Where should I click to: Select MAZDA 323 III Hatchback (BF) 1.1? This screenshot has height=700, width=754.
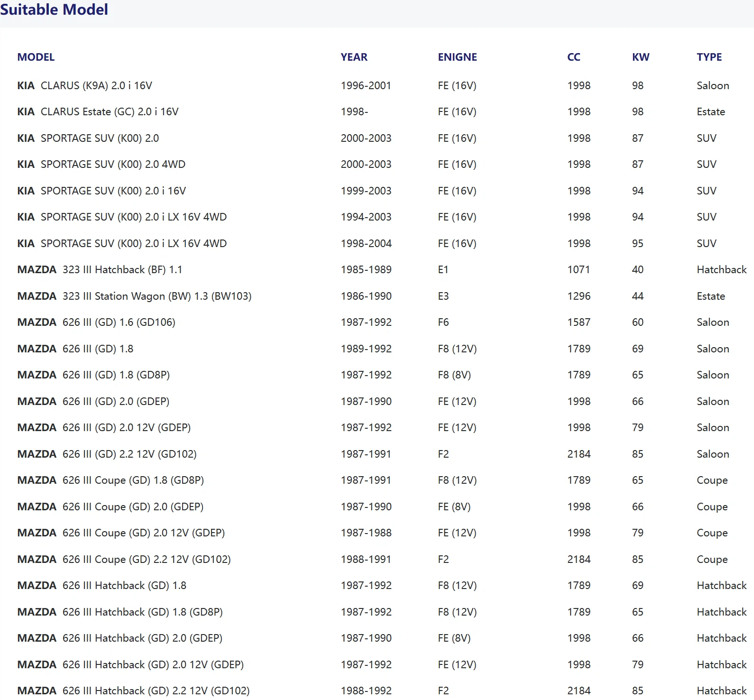pos(100,269)
